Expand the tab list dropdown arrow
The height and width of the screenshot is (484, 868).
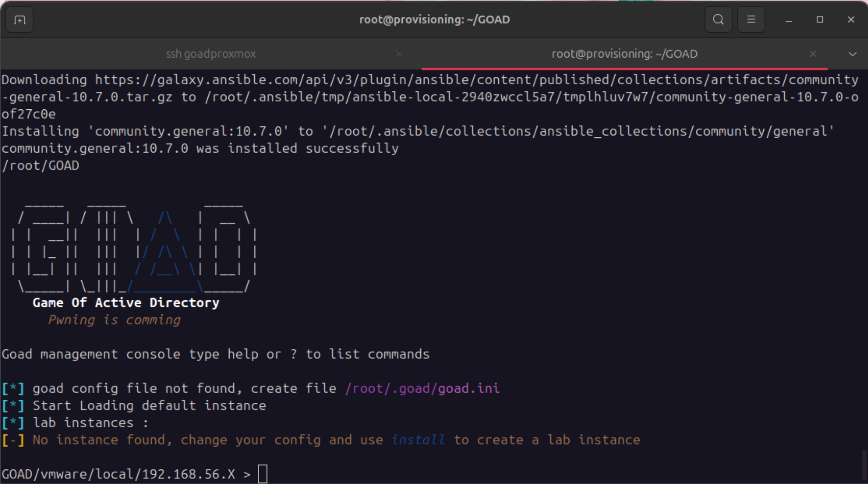[852, 54]
